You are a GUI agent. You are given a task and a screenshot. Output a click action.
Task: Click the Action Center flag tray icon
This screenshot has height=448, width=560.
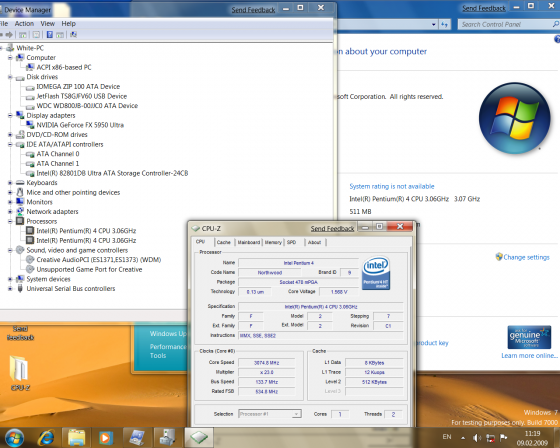(504, 438)
